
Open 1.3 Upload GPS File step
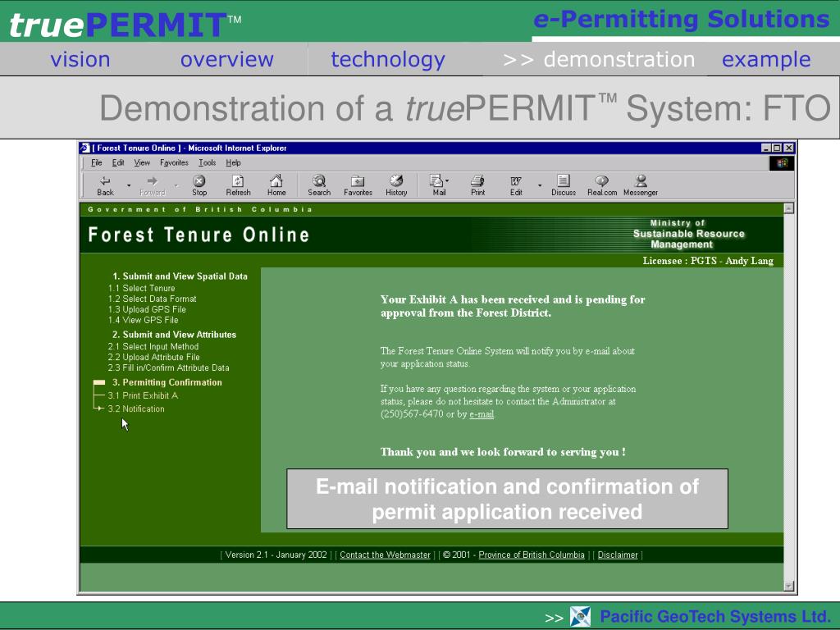pyautogui.click(x=147, y=309)
